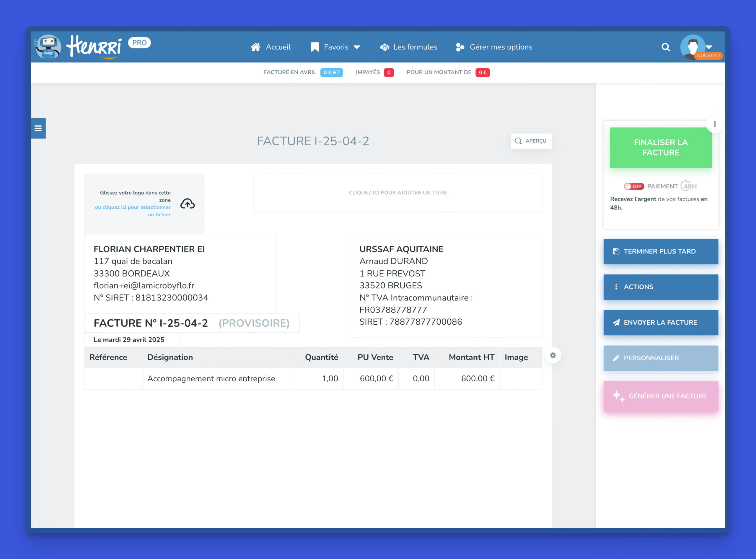The width and height of the screenshot is (756, 559).
Task: Click the 48H timer icon
Action: pos(689,186)
